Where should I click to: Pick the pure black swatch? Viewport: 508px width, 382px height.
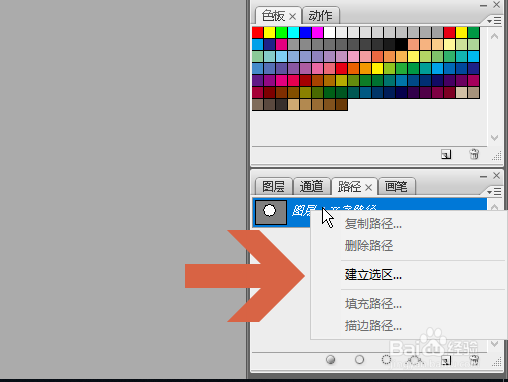pos(401,45)
